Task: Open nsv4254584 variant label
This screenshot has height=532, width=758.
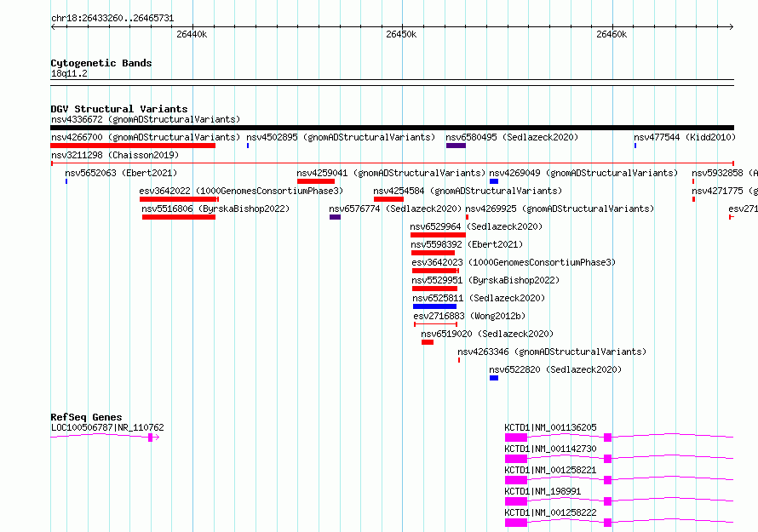Action: coord(468,191)
